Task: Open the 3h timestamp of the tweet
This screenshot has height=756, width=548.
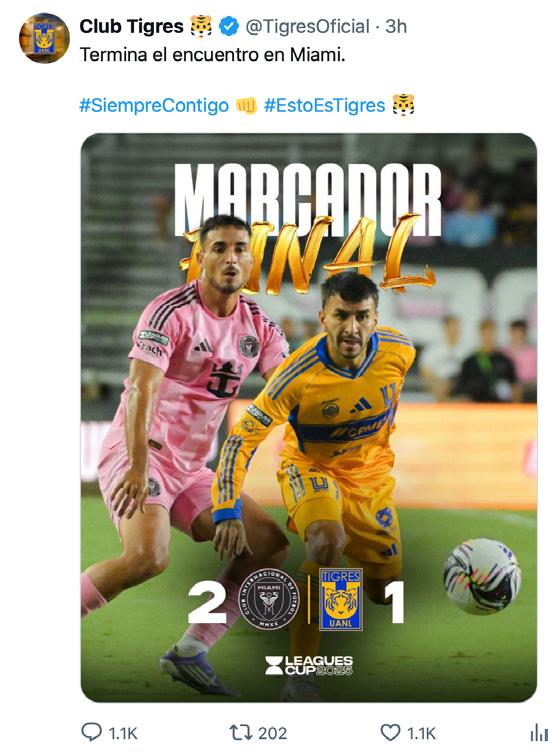Action: pos(396,27)
